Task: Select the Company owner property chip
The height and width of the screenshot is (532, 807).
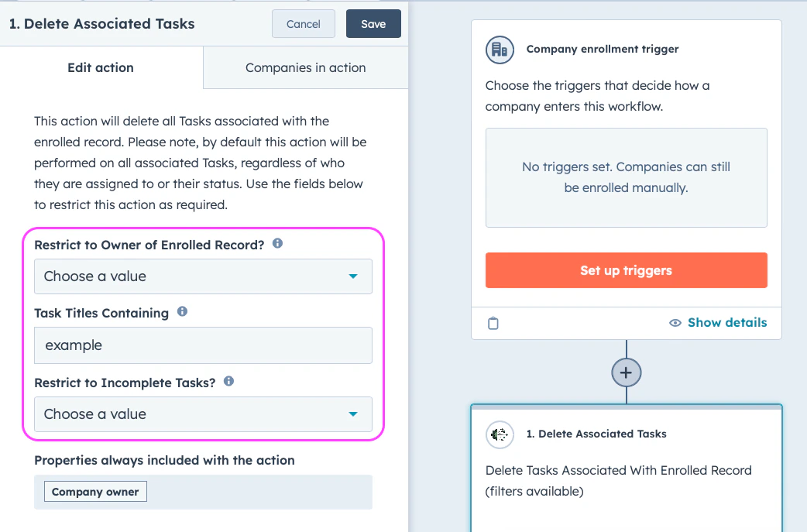Action: (94, 491)
